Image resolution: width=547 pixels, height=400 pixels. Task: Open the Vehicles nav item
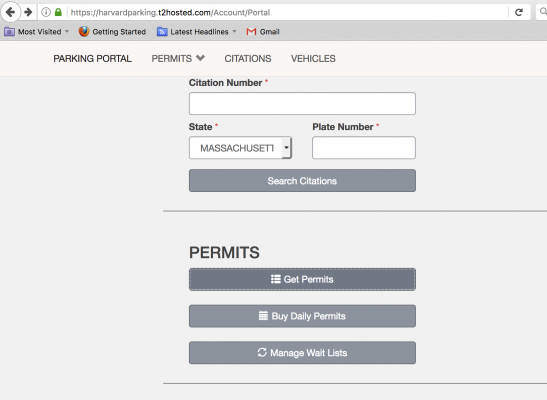click(313, 59)
